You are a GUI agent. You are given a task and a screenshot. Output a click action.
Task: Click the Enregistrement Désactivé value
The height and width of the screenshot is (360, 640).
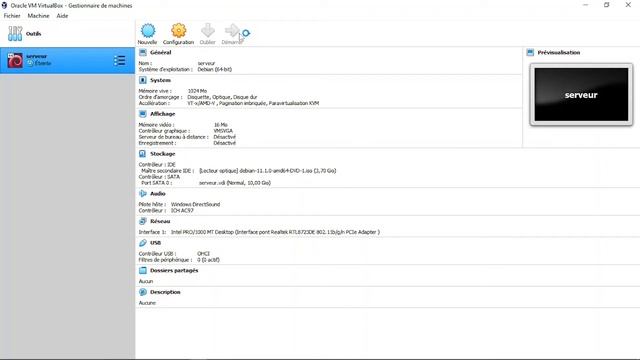[x=224, y=143]
